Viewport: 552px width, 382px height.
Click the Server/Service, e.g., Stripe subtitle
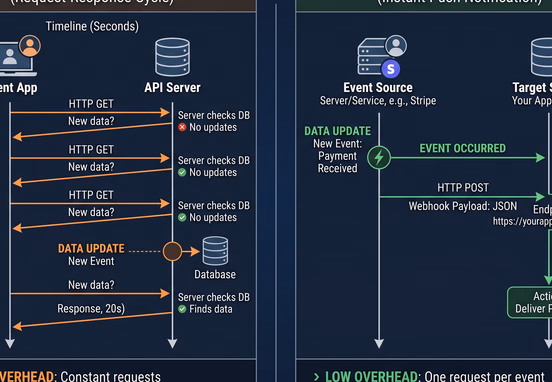[x=378, y=101]
